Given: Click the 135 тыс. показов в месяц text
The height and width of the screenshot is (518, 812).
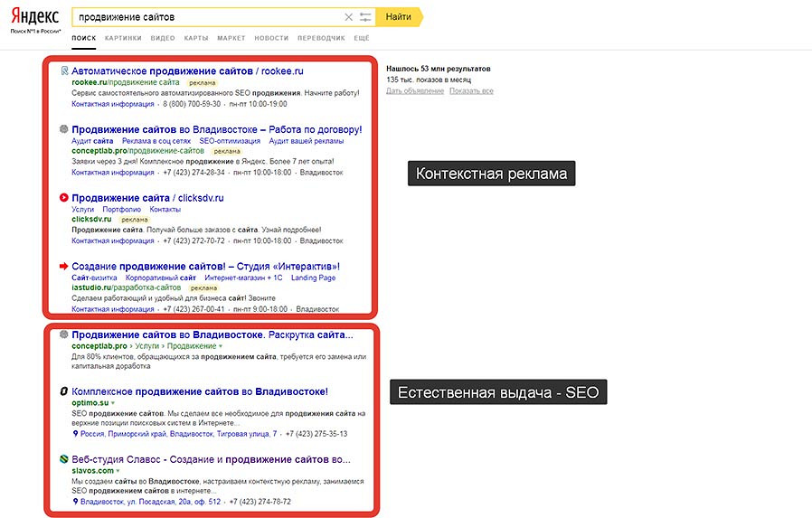Looking at the screenshot, I should (429, 80).
